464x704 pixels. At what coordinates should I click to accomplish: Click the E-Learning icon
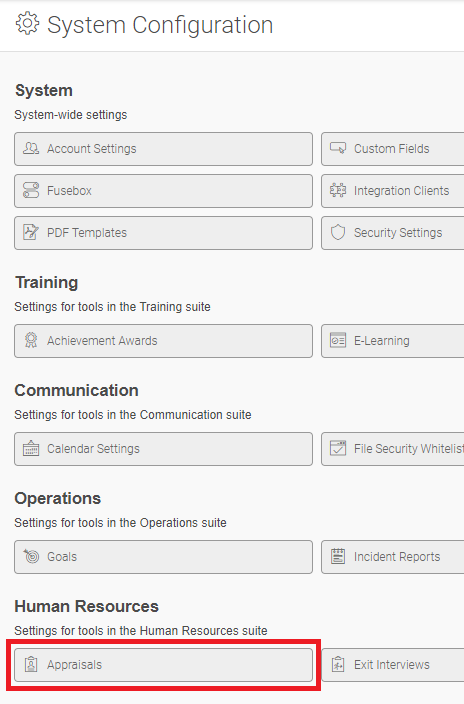tap(338, 340)
